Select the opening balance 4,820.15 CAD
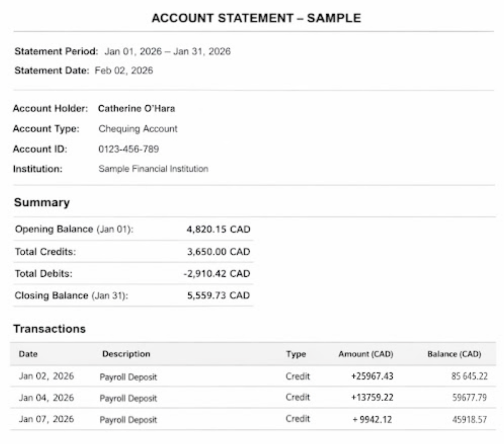 click(x=218, y=229)
